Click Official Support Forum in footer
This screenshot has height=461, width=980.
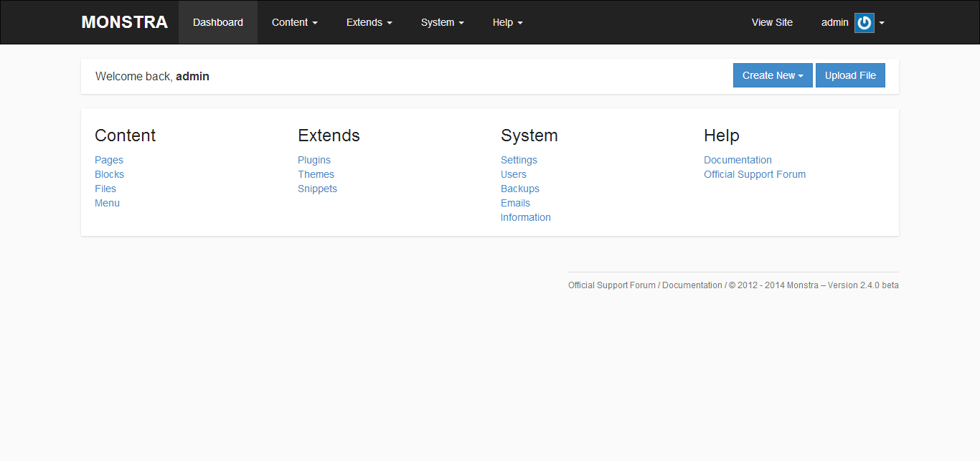[x=611, y=285]
